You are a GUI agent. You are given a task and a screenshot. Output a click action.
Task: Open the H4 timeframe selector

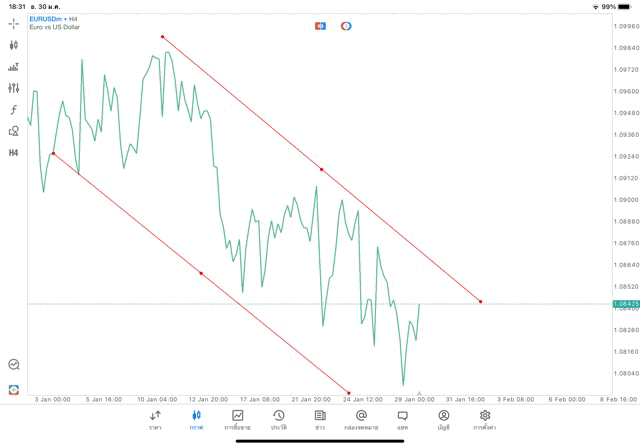click(x=14, y=153)
